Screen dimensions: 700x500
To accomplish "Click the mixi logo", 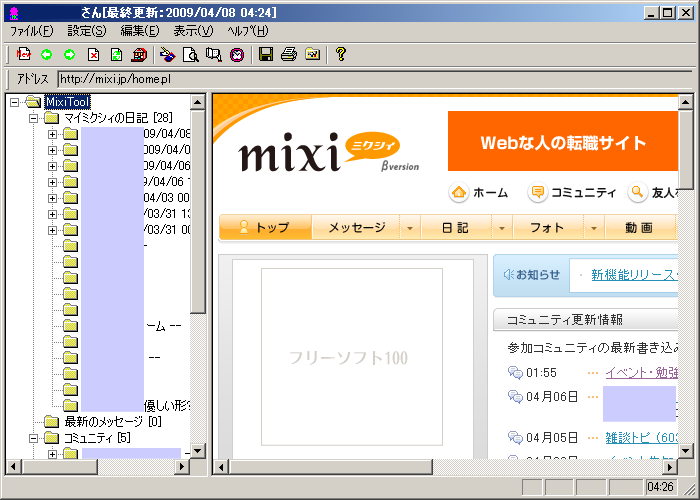I will point(329,152).
